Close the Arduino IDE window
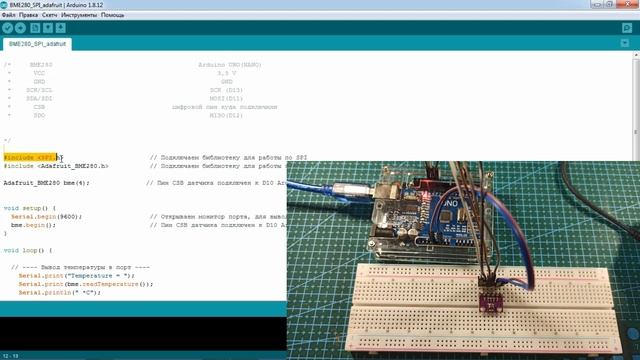The height and width of the screenshot is (360, 640). click(627, 4)
